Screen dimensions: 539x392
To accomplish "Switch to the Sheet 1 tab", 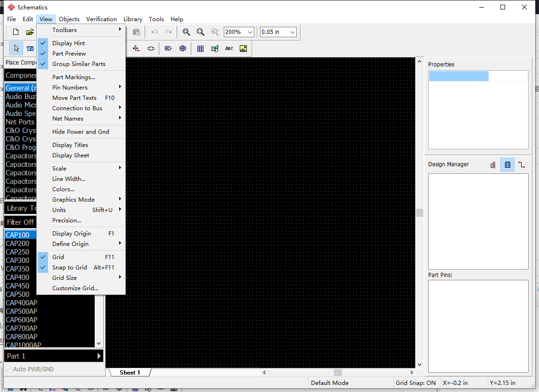I will [x=130, y=373].
